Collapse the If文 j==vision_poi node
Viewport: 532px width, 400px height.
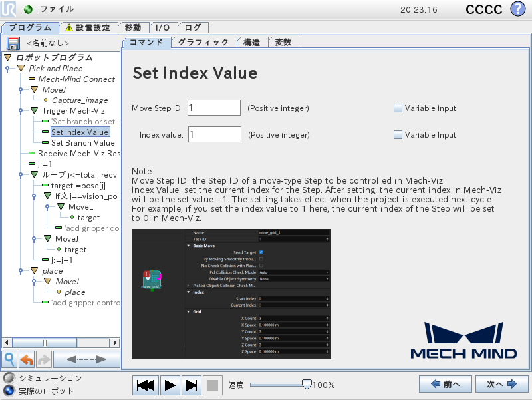click(47, 196)
